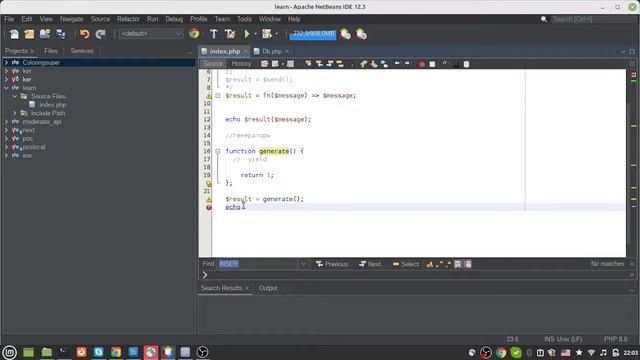
Task: Expand the Include Path node
Action: [15, 113]
